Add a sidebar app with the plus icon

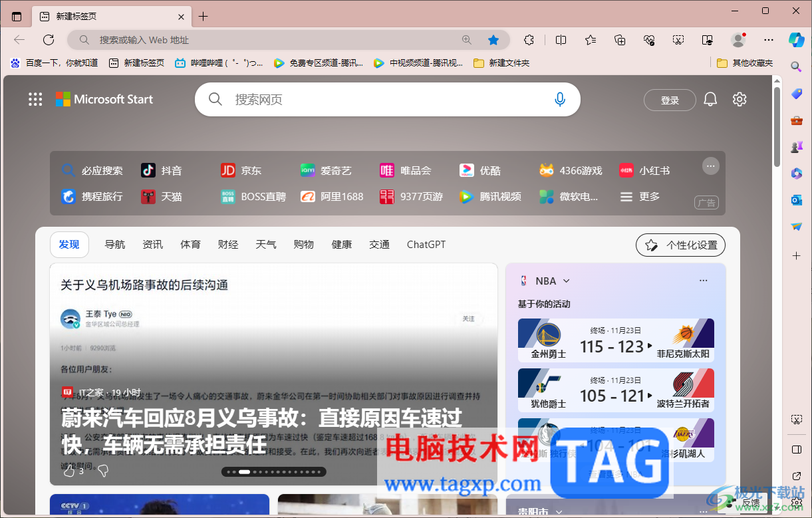point(796,255)
